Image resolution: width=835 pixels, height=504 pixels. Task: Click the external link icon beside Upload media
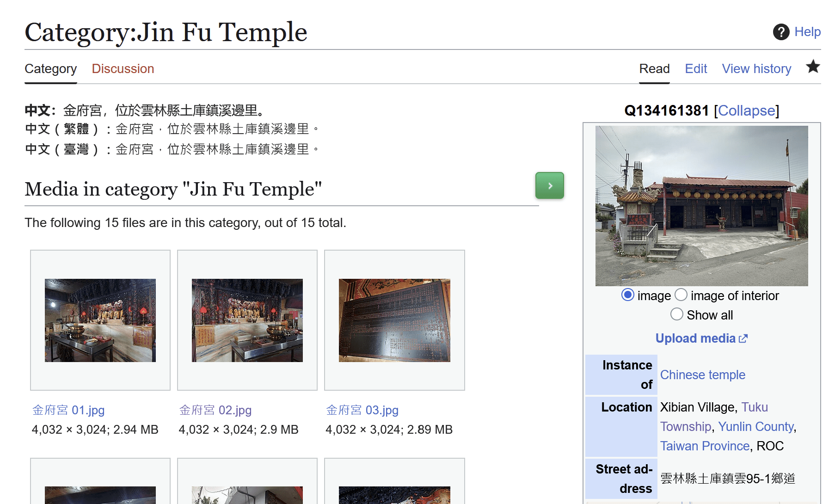pyautogui.click(x=743, y=338)
